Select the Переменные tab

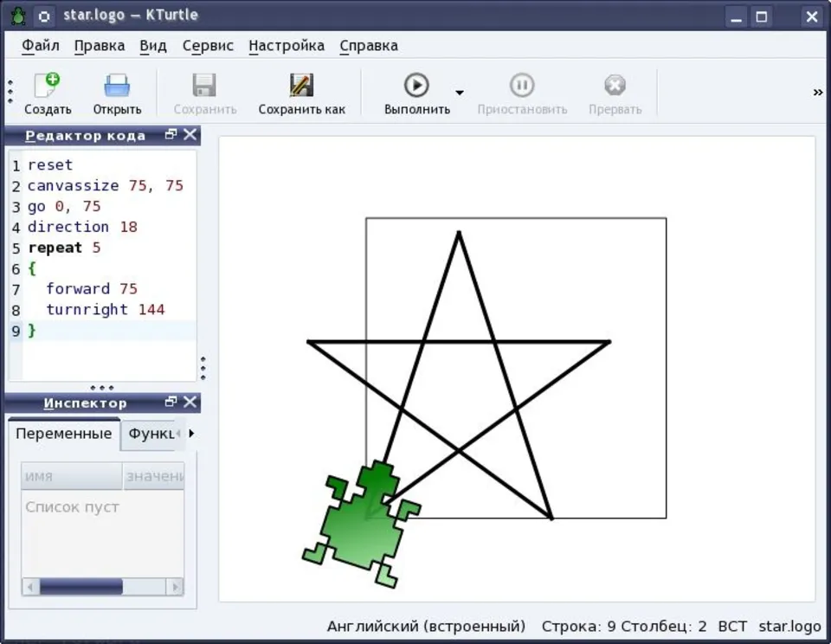(63, 434)
